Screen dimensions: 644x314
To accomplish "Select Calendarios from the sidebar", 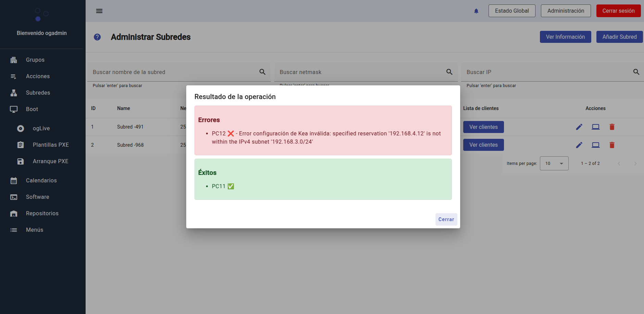I will tap(41, 180).
